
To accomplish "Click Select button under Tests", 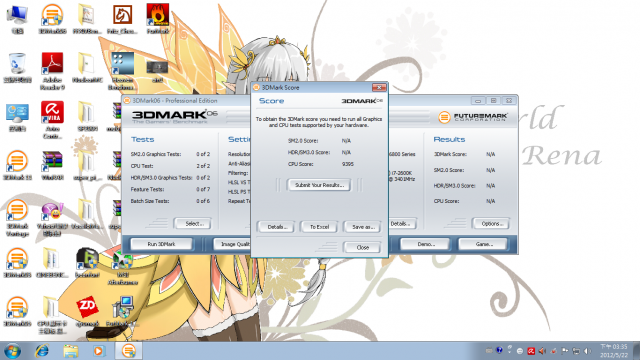I will (x=193, y=223).
